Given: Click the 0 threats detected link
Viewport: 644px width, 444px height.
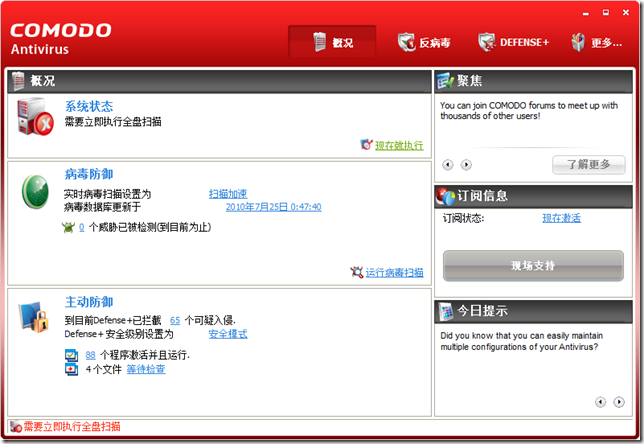Looking at the screenshot, I should point(82,227).
